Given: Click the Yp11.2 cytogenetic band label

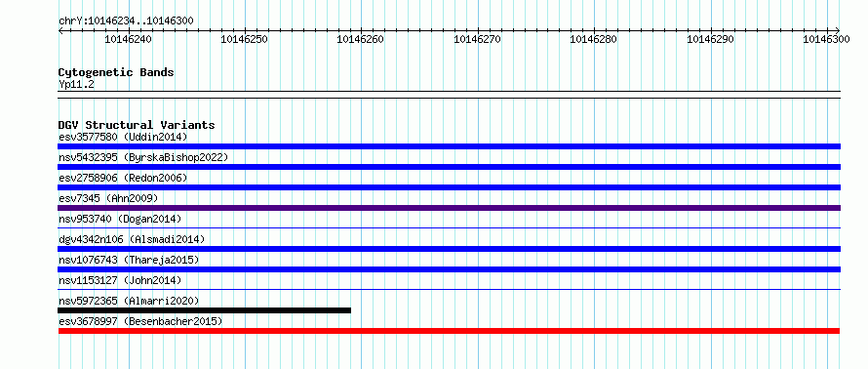Looking at the screenshot, I should [76, 84].
